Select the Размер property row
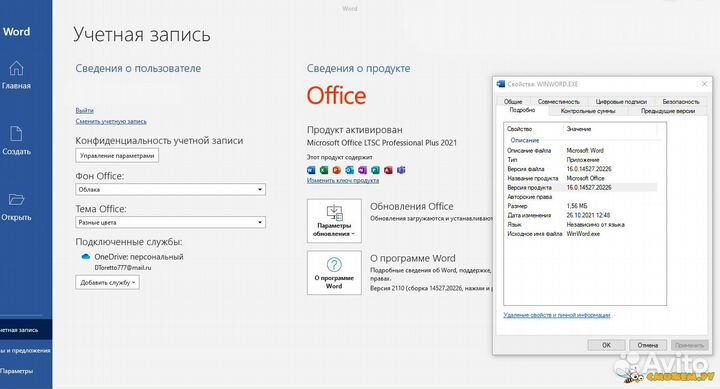The width and height of the screenshot is (720, 389). [x=581, y=206]
